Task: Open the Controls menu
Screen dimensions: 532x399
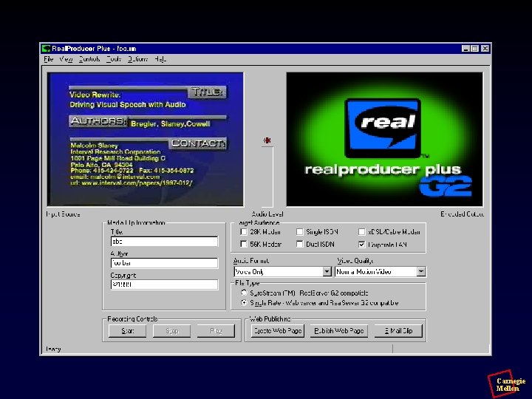Action: [89, 59]
